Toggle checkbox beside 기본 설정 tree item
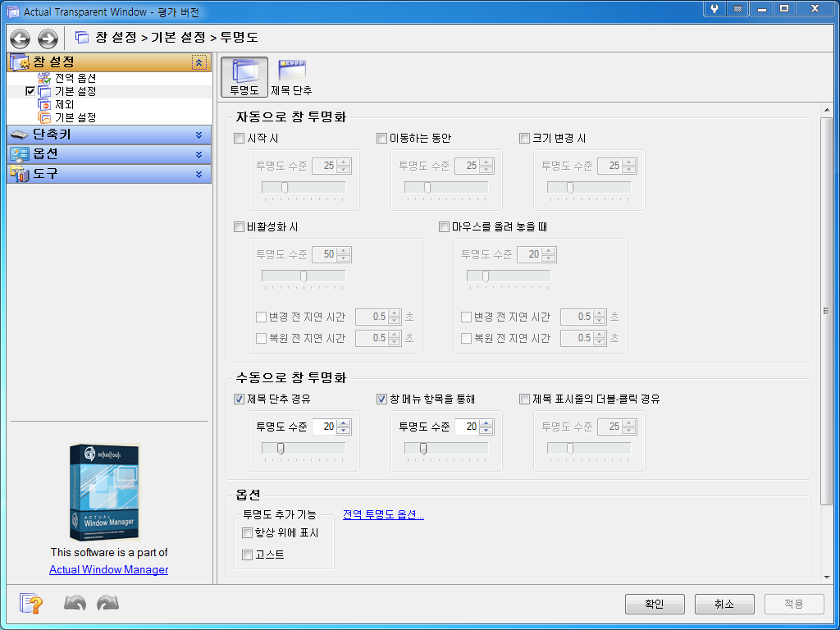This screenshot has height=630, width=840. click(30, 91)
